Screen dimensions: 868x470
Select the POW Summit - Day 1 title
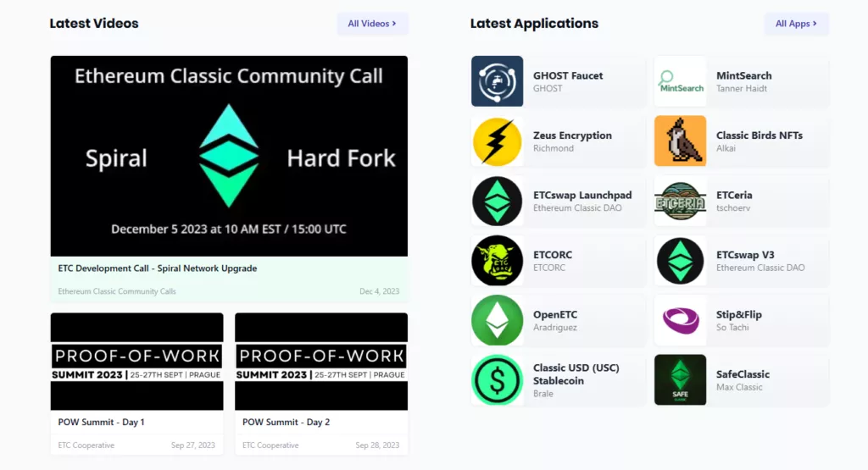(x=102, y=422)
